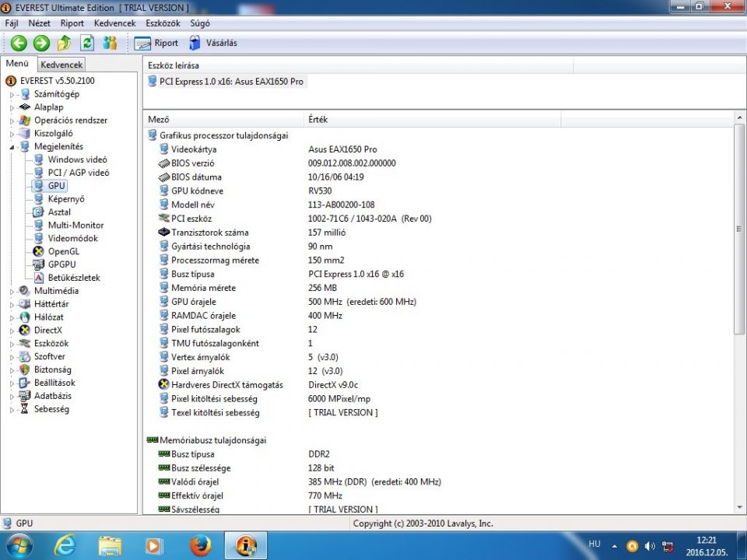Expand the Multimédia tree node
The height and width of the screenshot is (560, 747).
point(12,292)
